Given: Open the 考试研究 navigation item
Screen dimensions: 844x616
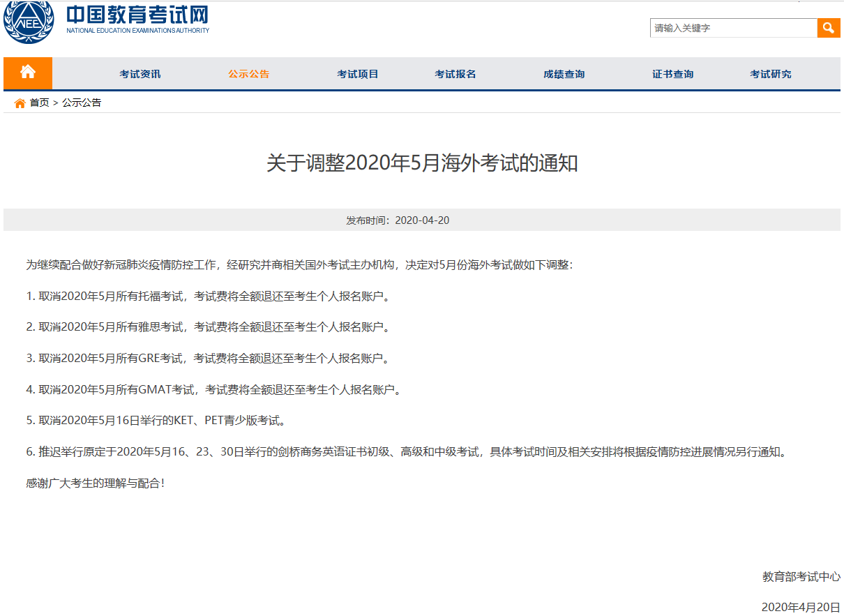Looking at the screenshot, I should (770, 74).
